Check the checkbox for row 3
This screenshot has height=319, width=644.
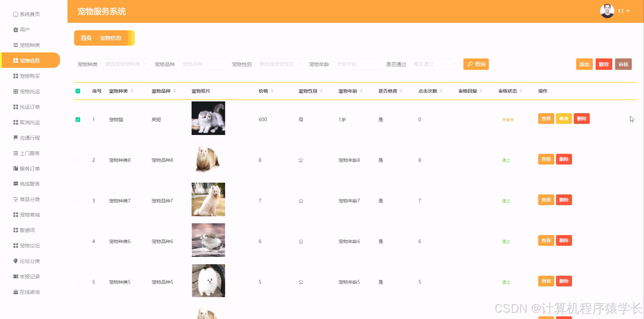(78, 200)
